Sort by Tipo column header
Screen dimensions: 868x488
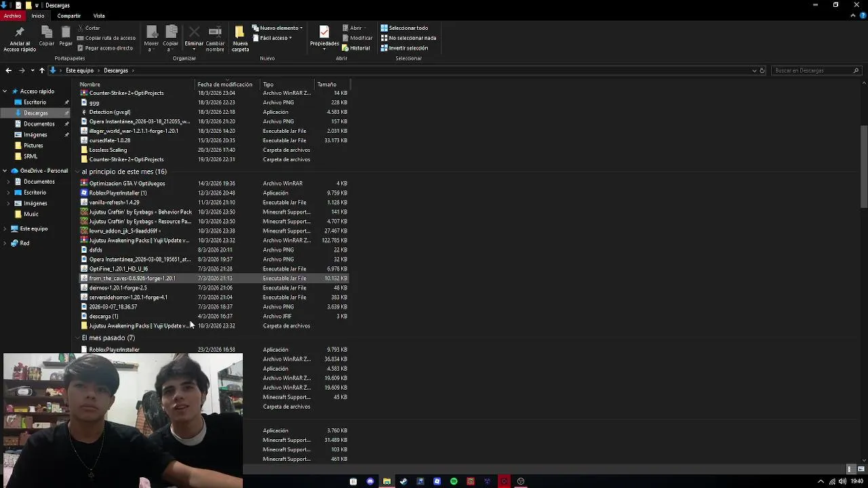point(287,85)
